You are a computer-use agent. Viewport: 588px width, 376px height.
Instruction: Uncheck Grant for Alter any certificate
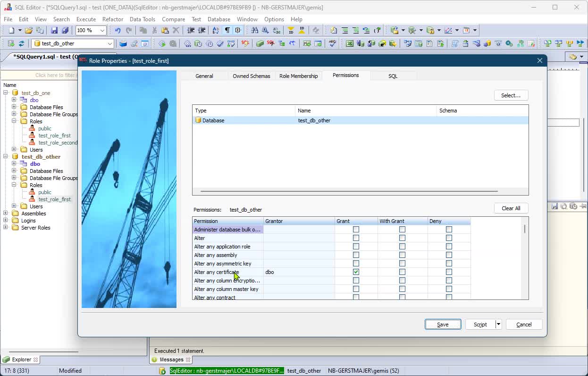click(x=356, y=272)
